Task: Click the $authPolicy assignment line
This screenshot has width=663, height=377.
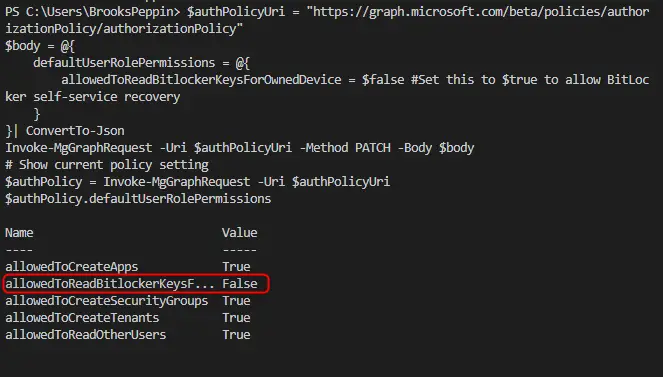Action: click(x=197, y=182)
